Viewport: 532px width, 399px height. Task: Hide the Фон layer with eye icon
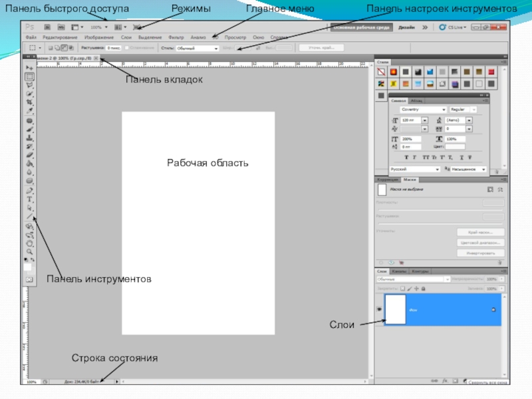coord(379,311)
